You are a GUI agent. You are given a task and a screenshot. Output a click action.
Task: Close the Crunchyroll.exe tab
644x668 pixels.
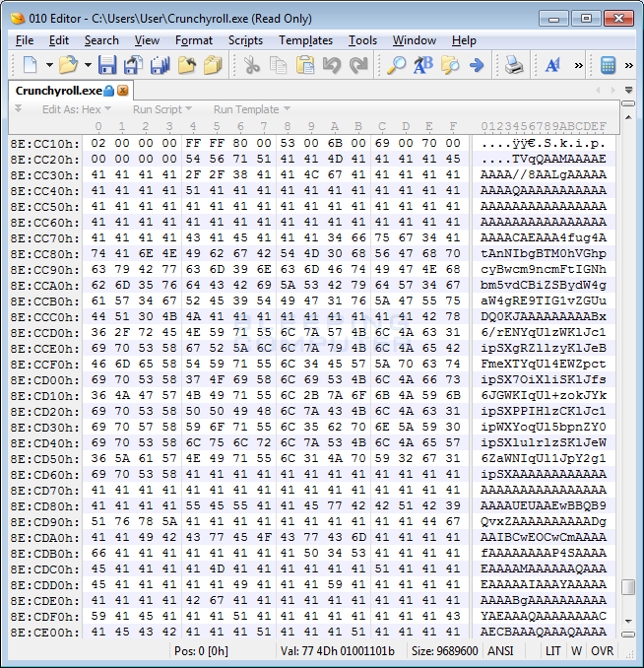123,91
